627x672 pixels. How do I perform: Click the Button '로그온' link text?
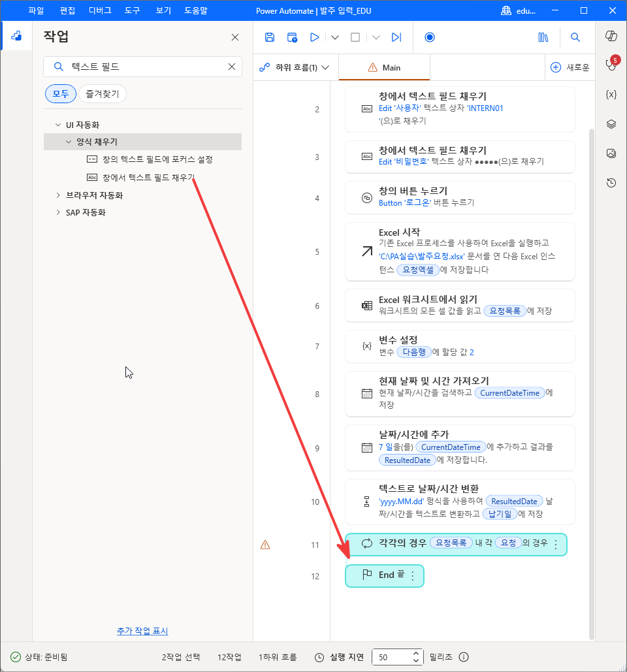pyautogui.click(x=404, y=202)
